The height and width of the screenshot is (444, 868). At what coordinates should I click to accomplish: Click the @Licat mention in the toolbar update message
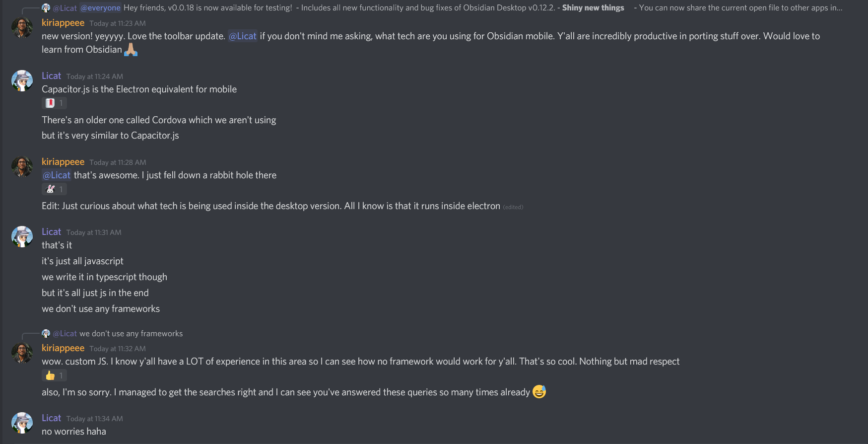[x=243, y=36]
